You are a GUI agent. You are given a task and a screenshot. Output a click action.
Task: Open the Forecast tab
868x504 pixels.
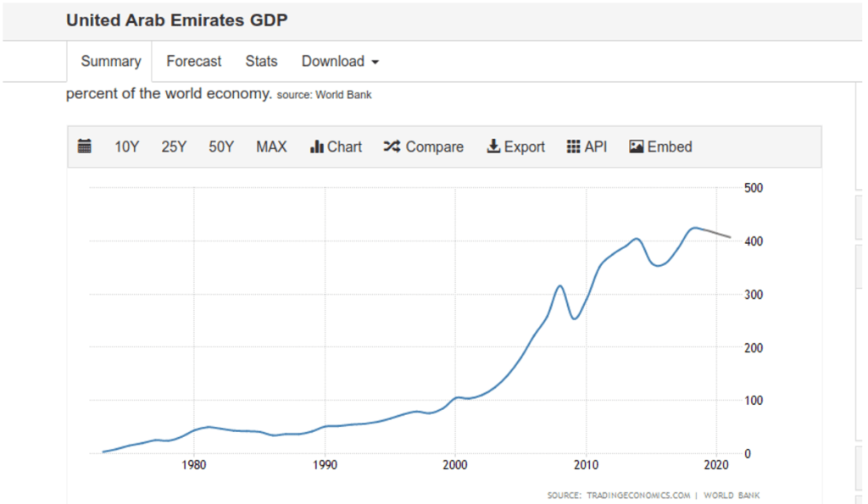click(x=193, y=61)
